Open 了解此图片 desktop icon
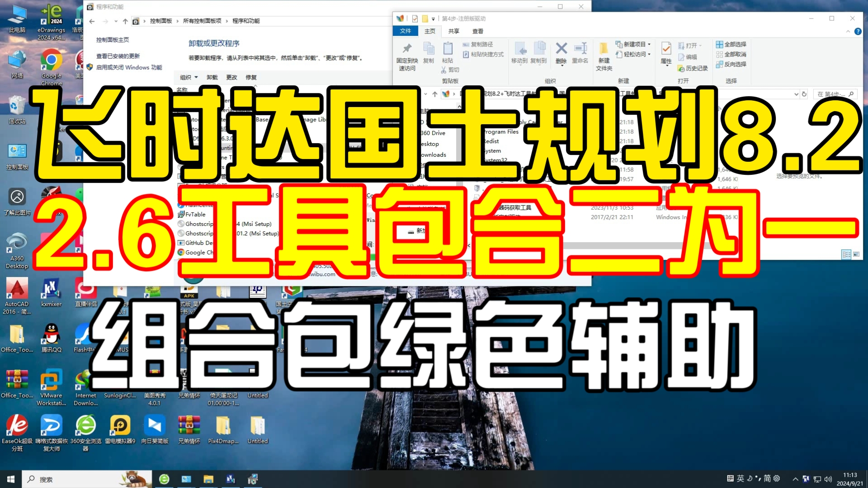Image resolution: width=868 pixels, height=488 pixels. coord(17,202)
